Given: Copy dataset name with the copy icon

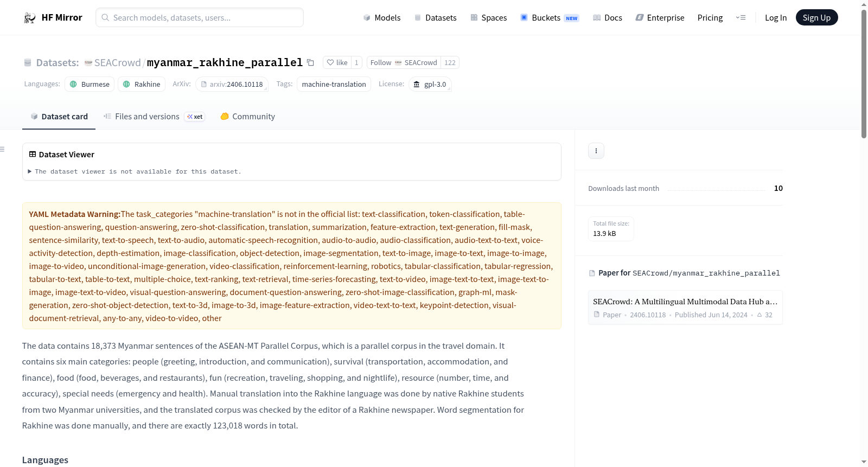Looking at the screenshot, I should [310, 62].
